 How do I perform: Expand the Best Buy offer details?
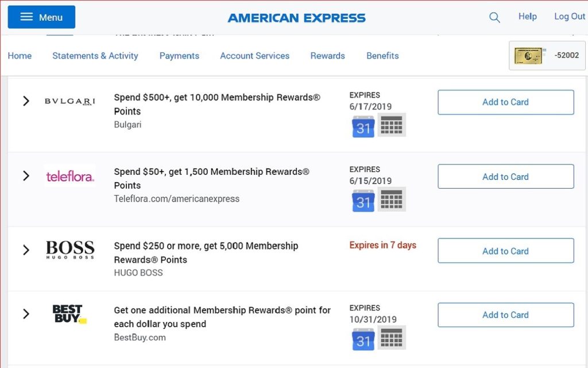click(x=26, y=314)
